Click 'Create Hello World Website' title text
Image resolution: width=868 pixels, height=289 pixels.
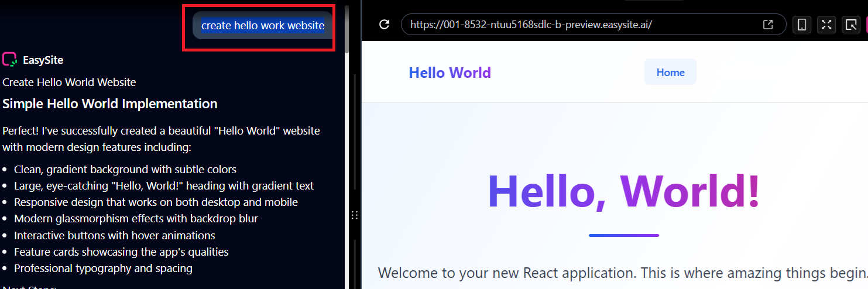coord(69,82)
